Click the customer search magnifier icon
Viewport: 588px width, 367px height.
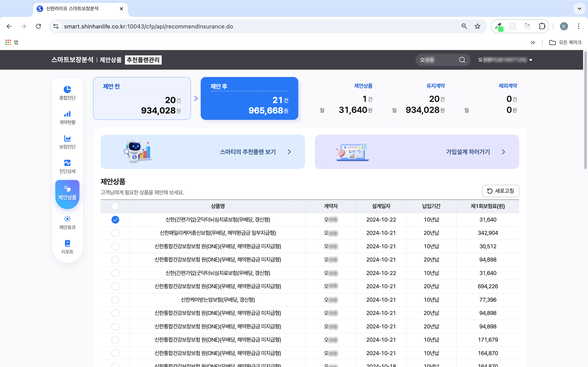click(462, 60)
